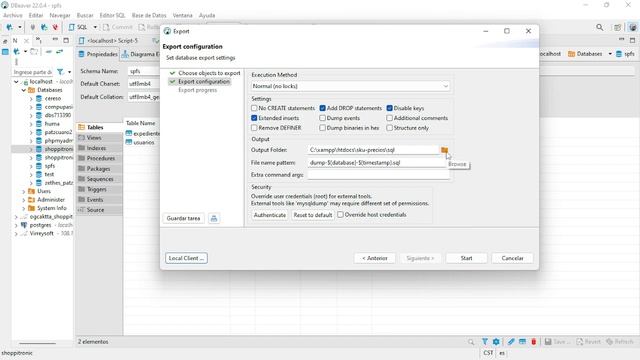Click the Extra command args field
This screenshot has width=640, height=360.
click(x=378, y=175)
